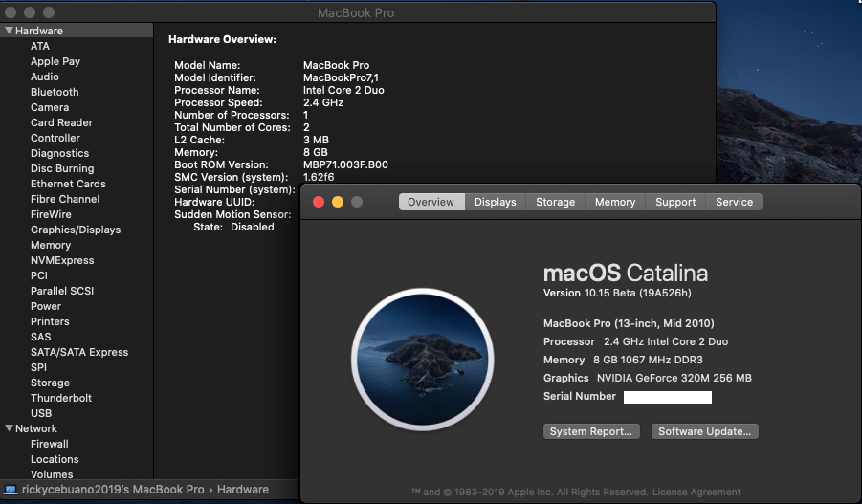The height and width of the screenshot is (504, 862).
Task: Minimize the About This Mac window
Action: point(338,202)
